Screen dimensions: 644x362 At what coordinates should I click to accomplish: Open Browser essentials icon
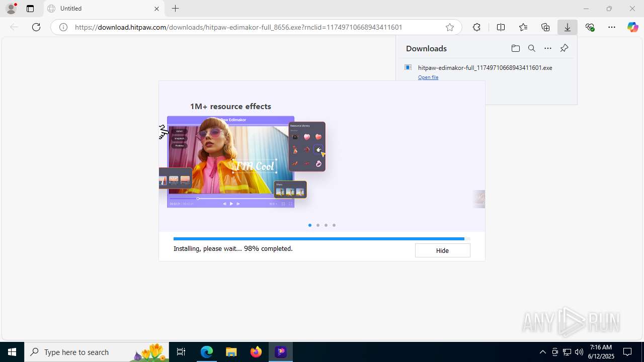(590, 27)
